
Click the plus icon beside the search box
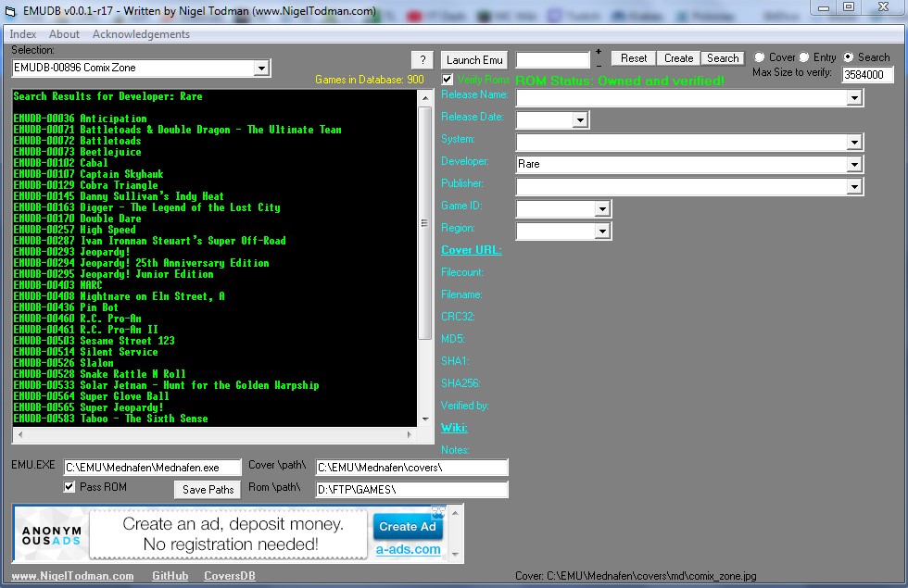point(599,51)
